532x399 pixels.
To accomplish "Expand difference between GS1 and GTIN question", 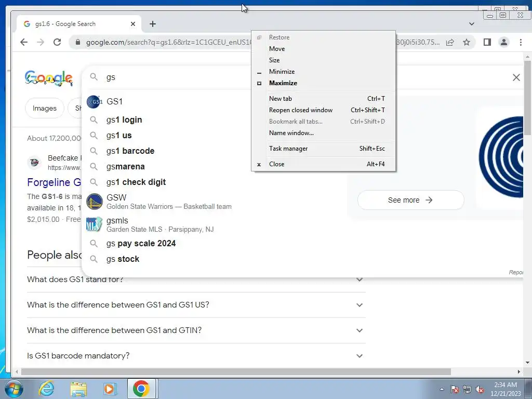I will (x=196, y=330).
